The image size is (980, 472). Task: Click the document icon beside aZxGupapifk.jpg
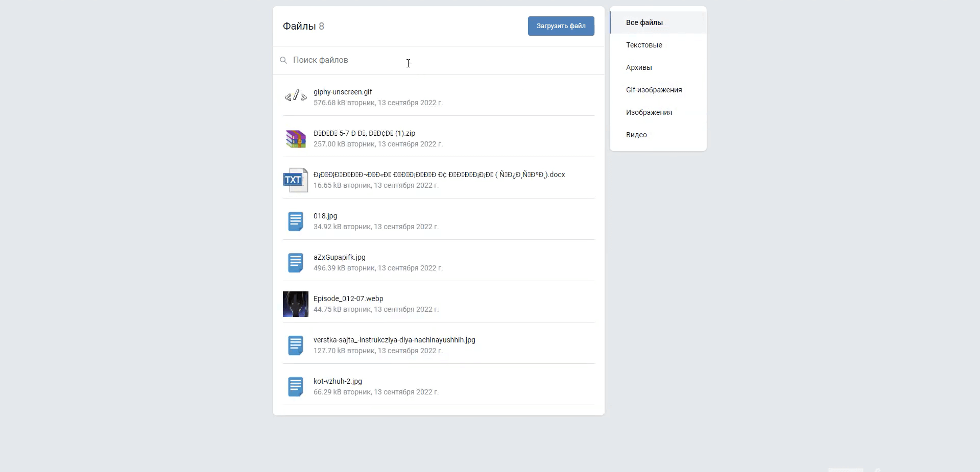tap(296, 263)
